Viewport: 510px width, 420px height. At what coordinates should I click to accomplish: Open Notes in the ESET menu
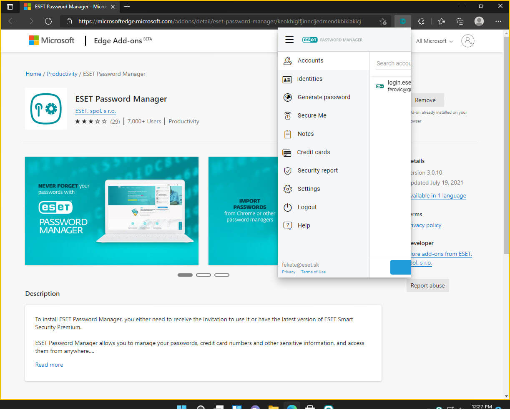pyautogui.click(x=324, y=134)
